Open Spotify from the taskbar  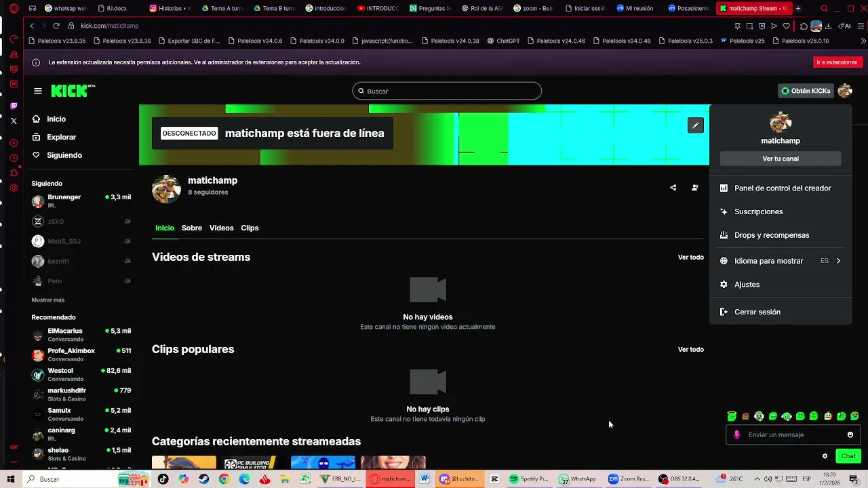click(x=528, y=479)
